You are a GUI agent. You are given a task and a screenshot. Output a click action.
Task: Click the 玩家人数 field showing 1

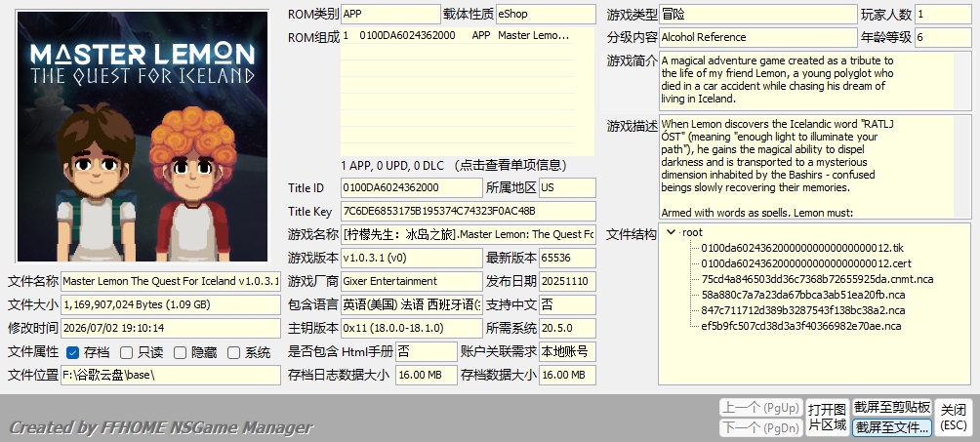943,14
